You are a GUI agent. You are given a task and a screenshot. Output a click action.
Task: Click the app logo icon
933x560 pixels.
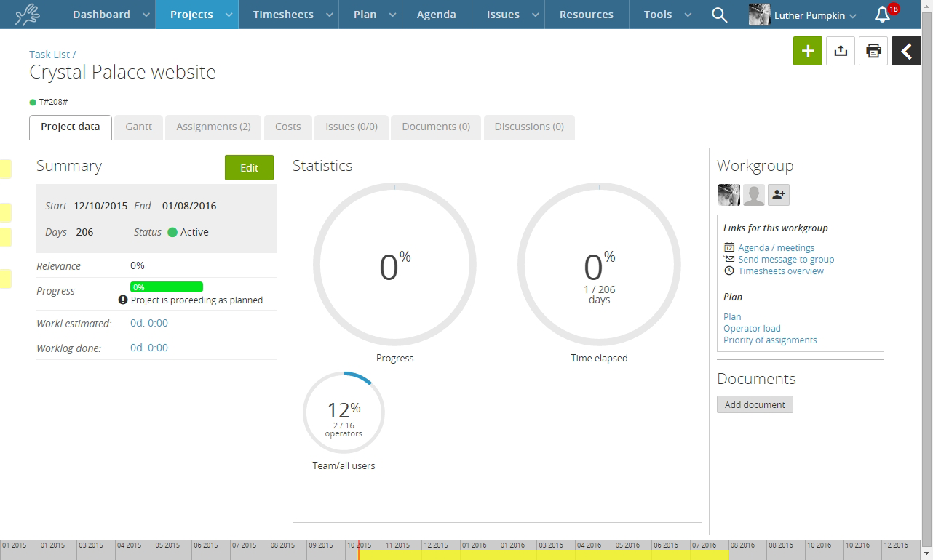(x=28, y=15)
